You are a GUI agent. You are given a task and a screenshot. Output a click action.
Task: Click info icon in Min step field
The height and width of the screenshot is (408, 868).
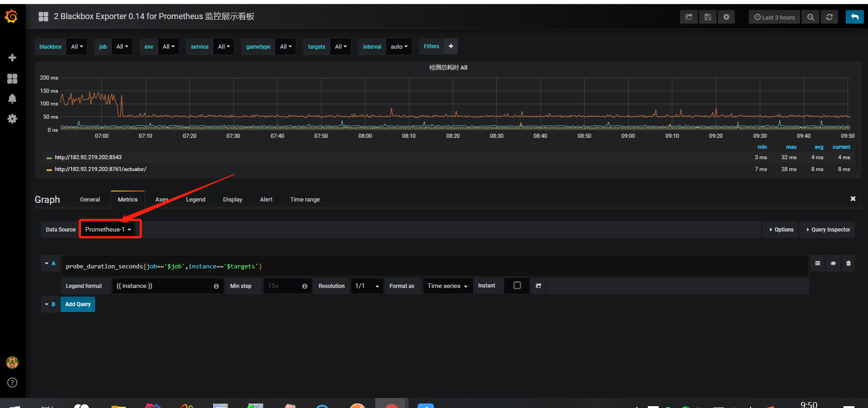(x=305, y=286)
